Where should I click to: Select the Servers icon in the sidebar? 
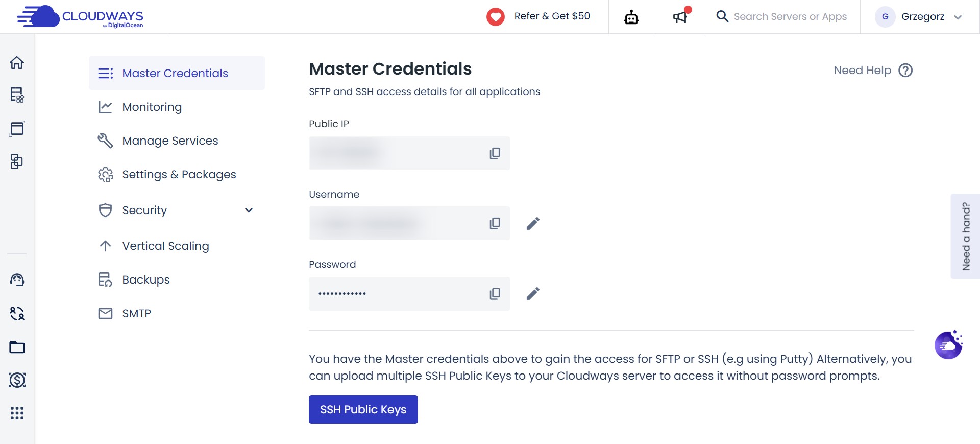[17, 96]
